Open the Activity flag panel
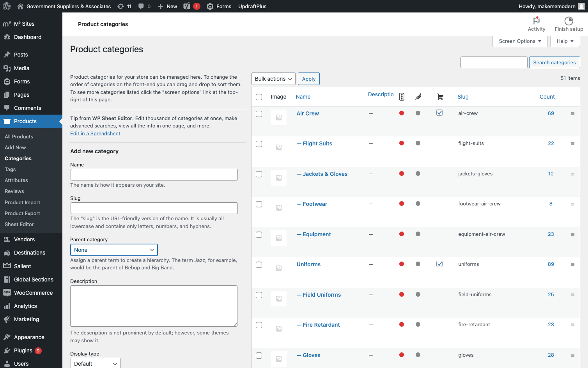Image resolution: width=588 pixels, height=368 pixels. point(537,24)
